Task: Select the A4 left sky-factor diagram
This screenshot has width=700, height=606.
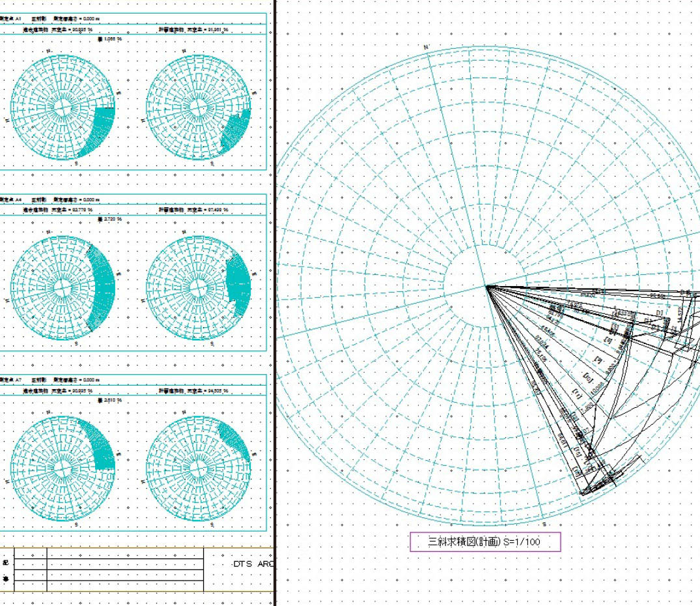Action: click(x=63, y=288)
